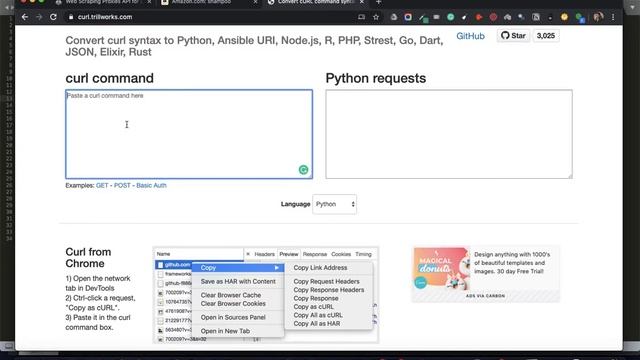Click the browser forward arrow
Viewport: 640px width, 360px height.
coord(39,17)
